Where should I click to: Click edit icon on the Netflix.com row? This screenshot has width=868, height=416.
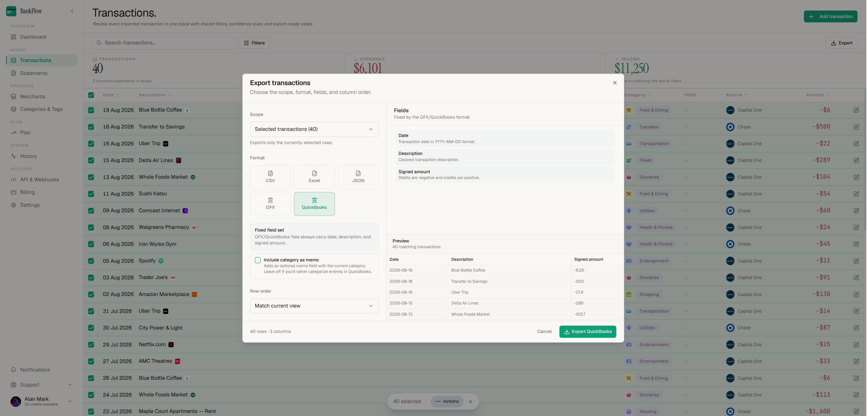(x=856, y=344)
